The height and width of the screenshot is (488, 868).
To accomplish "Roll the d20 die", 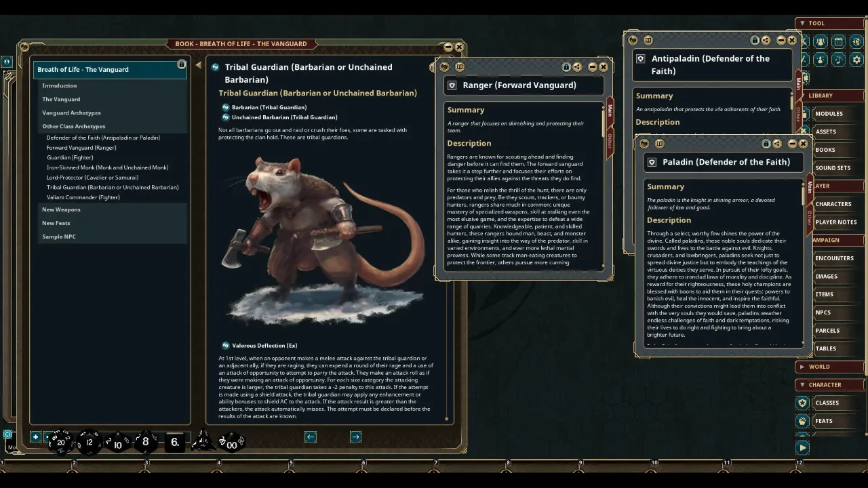I will 60,442.
